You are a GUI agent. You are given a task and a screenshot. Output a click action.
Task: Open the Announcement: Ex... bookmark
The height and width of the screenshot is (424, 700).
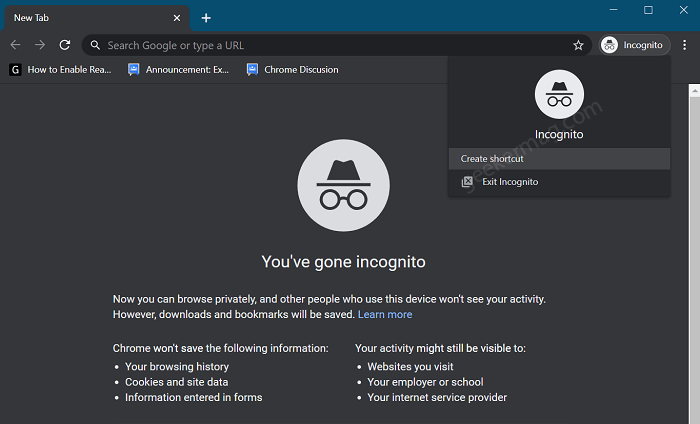(x=179, y=70)
